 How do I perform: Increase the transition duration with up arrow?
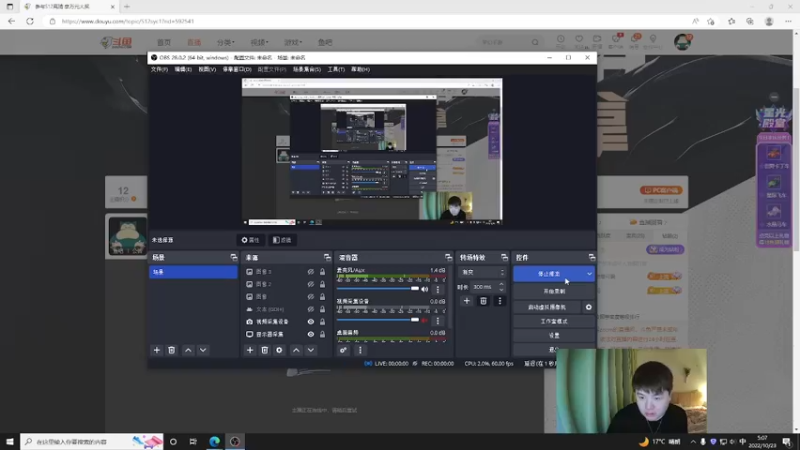coord(501,284)
